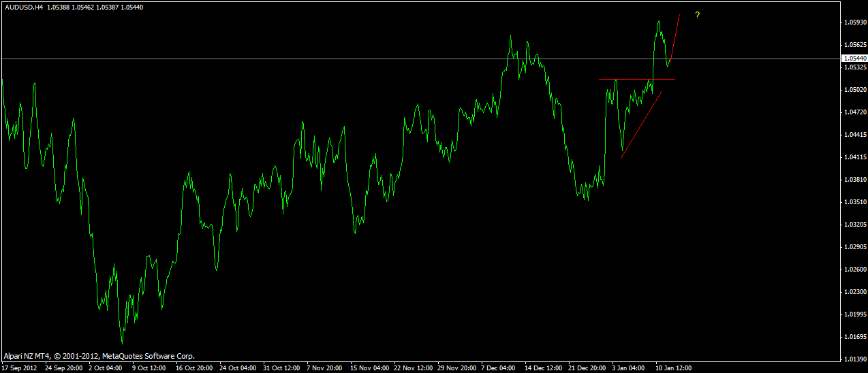Viewport: 868px width, 373px height.
Task: Click the 1.02300 price axis label
Action: [854, 292]
